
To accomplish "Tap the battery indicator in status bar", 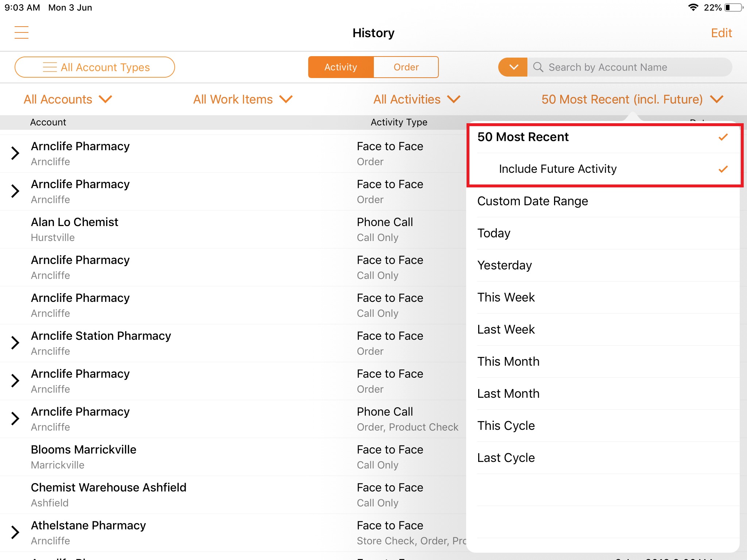I will [x=733, y=8].
